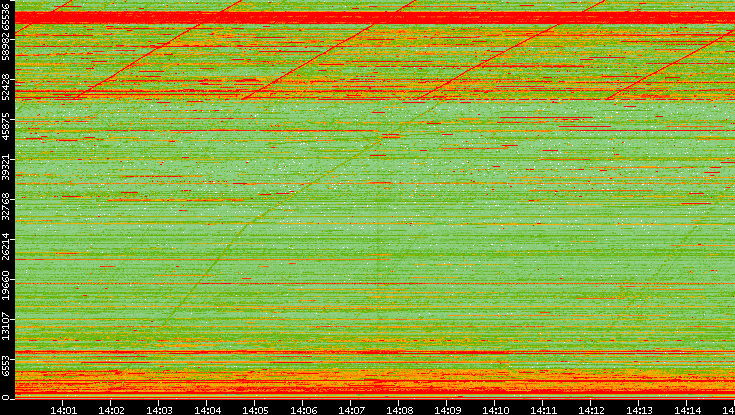
Task: Click the 65536 vertical axis label
Action: 5,15
